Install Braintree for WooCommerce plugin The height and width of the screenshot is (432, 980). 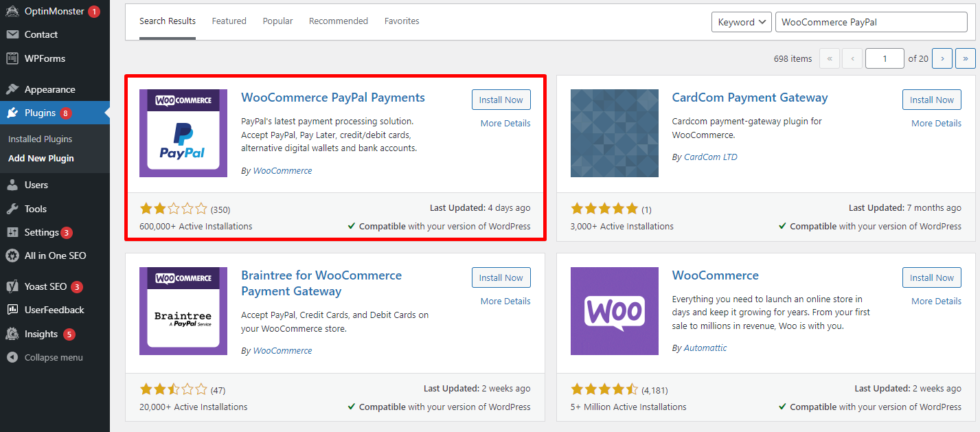(501, 277)
